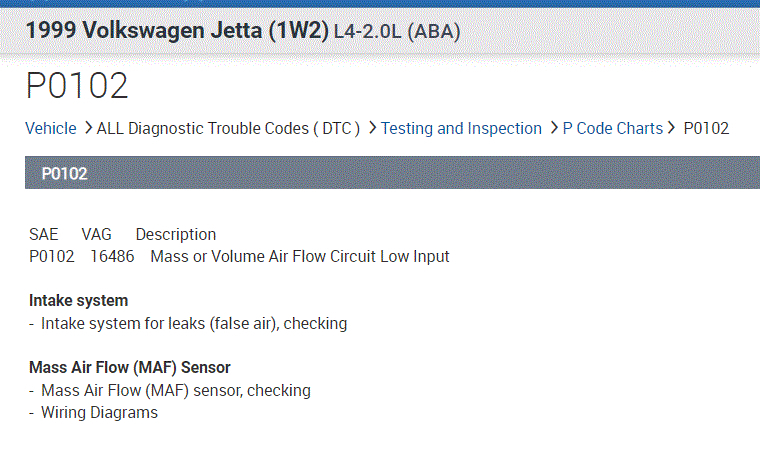Go to Testing and Inspection breadcrumb

pyautogui.click(x=461, y=128)
